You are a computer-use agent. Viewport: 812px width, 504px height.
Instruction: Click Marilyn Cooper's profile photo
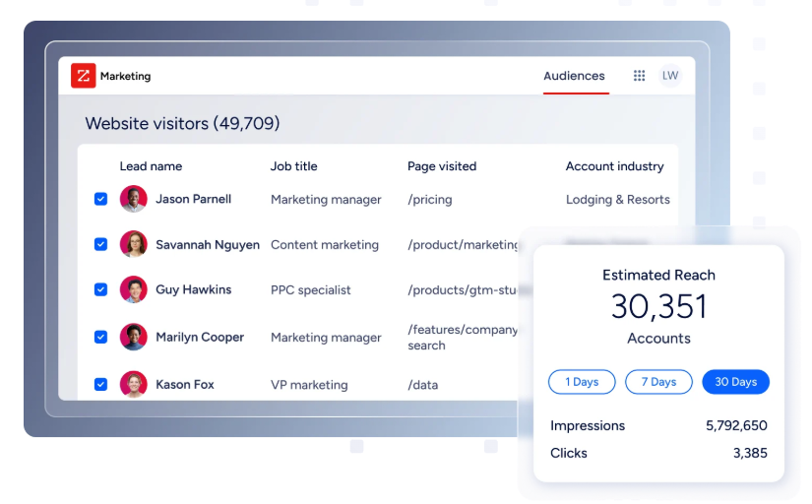134,337
